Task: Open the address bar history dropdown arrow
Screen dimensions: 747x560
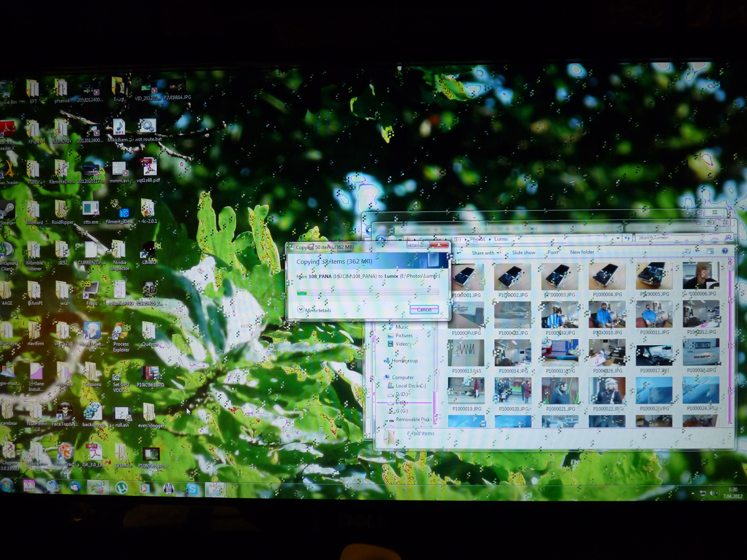Action: pyautogui.click(x=618, y=238)
